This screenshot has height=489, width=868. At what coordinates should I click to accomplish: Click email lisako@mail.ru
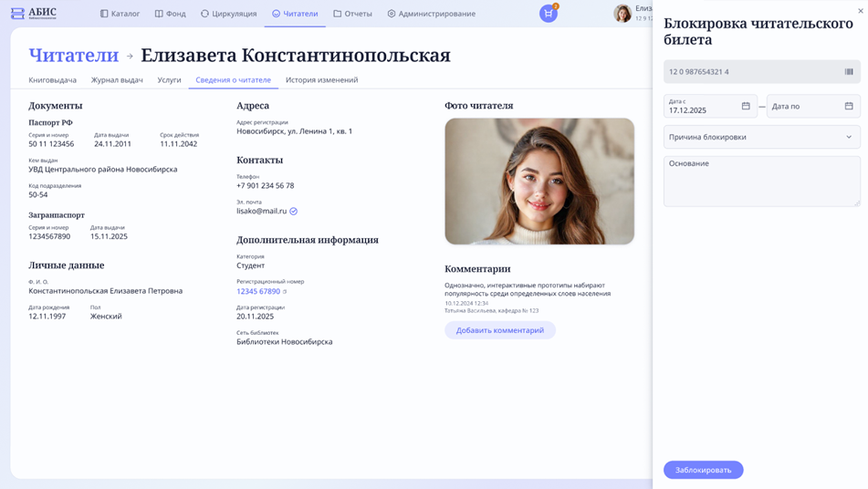[261, 211]
